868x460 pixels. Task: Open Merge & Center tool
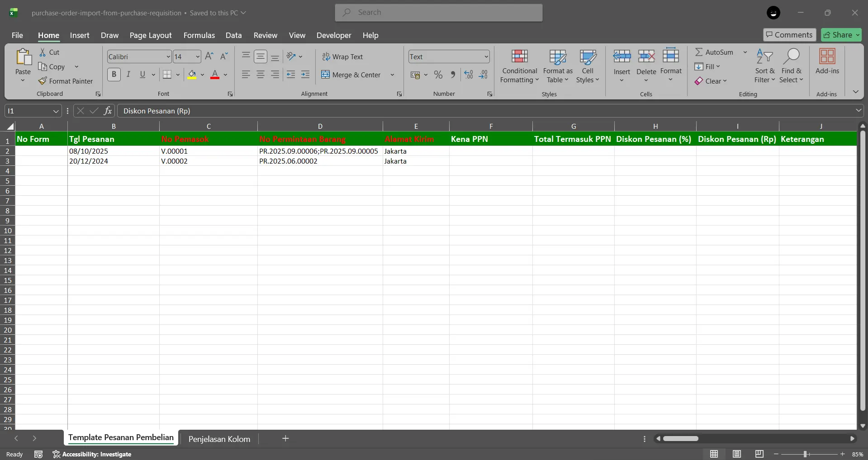click(x=351, y=75)
